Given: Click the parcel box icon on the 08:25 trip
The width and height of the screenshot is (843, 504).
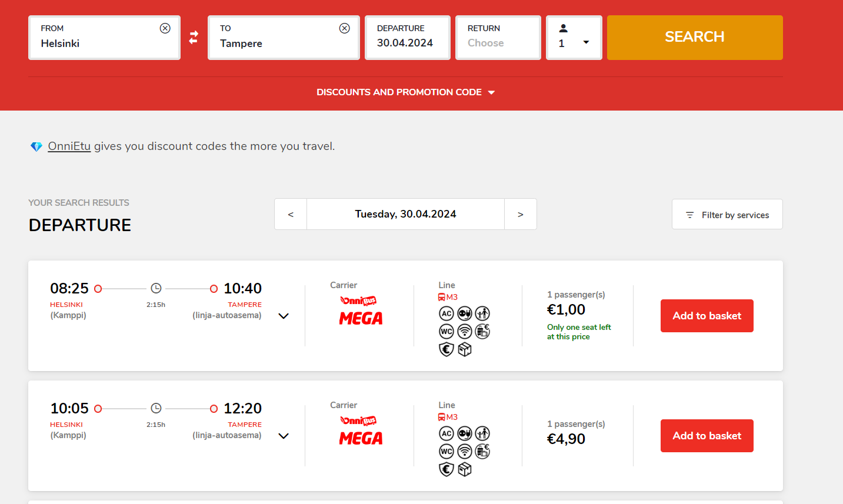Looking at the screenshot, I should click(x=465, y=350).
